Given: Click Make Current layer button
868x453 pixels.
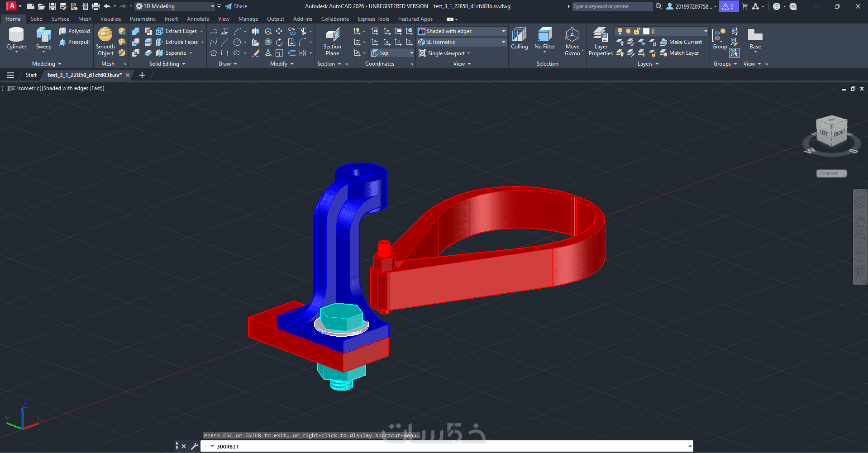Looking at the screenshot, I should (681, 42).
